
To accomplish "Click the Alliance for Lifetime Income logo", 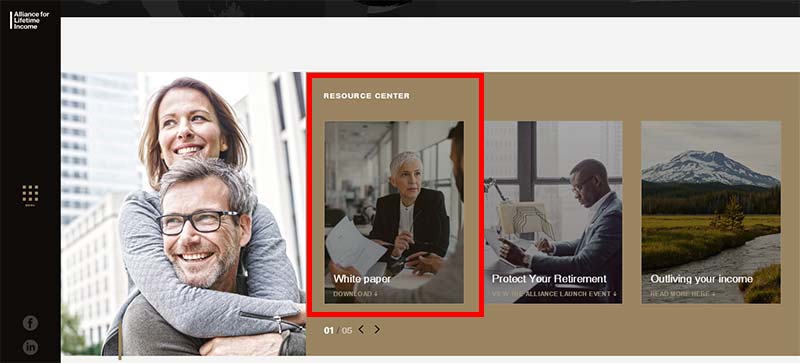I will point(30,20).
